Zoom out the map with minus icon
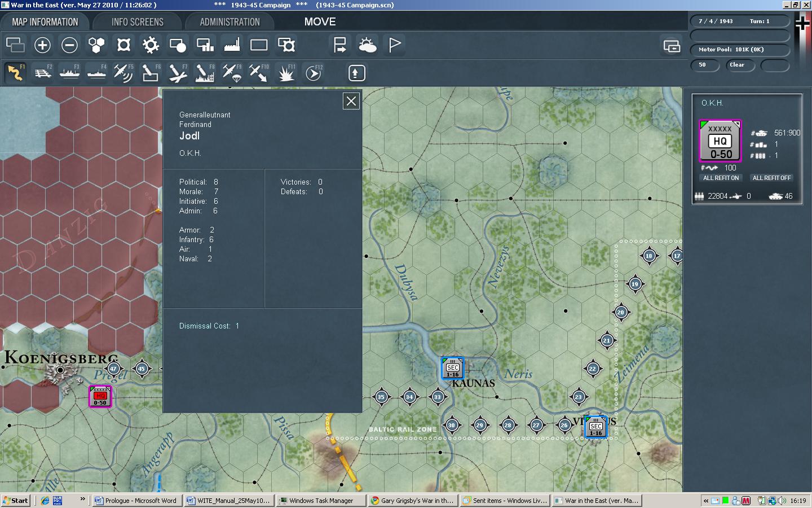 point(69,45)
